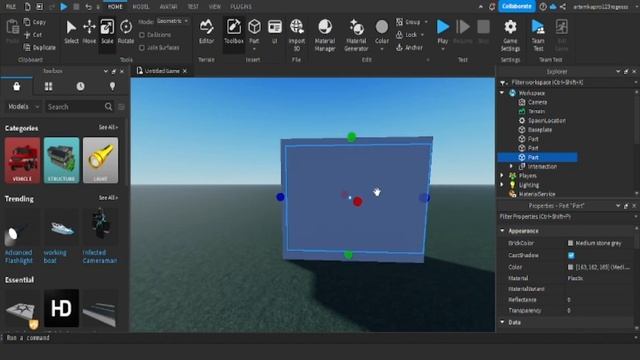The height and width of the screenshot is (360, 640).
Task: Switch to the PLUGINS tab
Action: [241, 7]
